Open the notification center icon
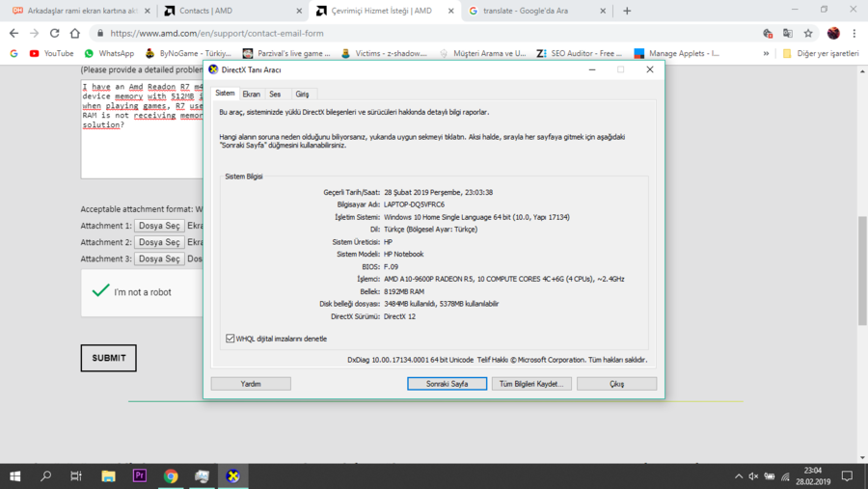868x489 pixels. coord(847,476)
